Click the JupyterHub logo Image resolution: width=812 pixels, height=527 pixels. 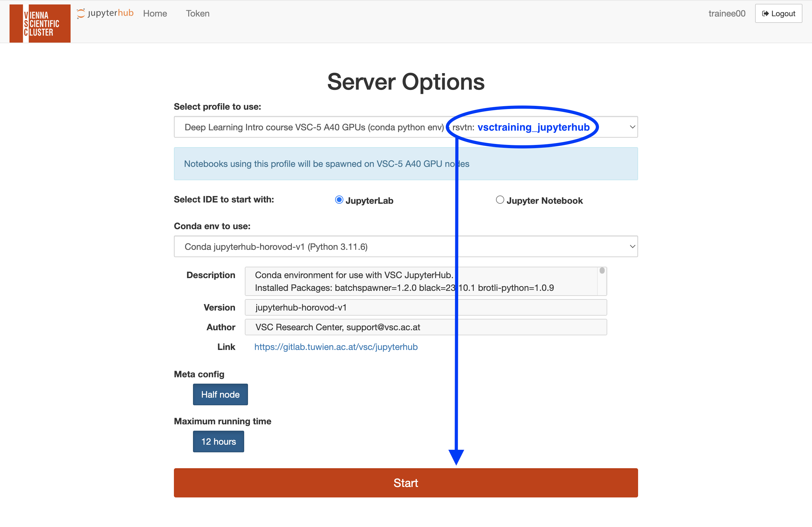coord(105,13)
